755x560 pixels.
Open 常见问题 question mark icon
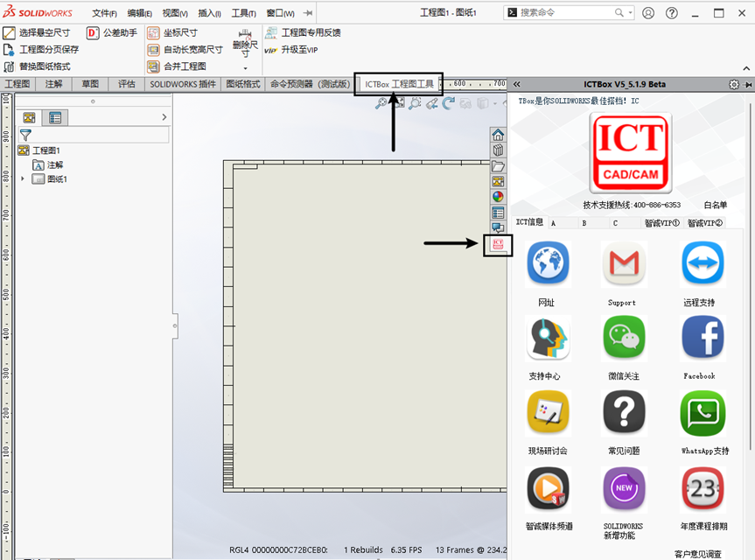[624, 413]
